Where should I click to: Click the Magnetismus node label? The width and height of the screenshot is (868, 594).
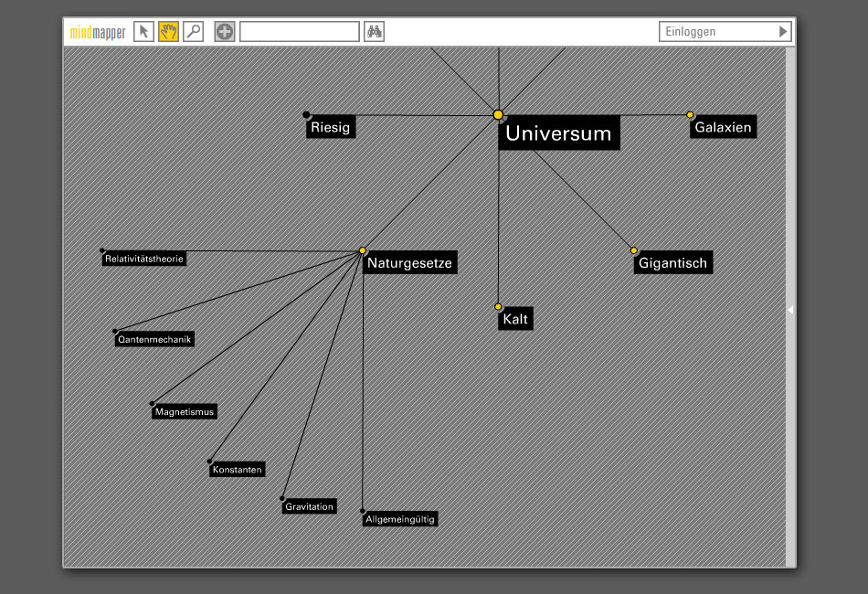pyautogui.click(x=185, y=412)
